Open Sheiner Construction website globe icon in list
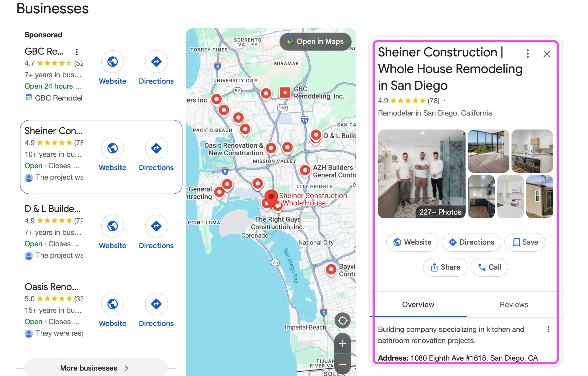 click(x=112, y=148)
